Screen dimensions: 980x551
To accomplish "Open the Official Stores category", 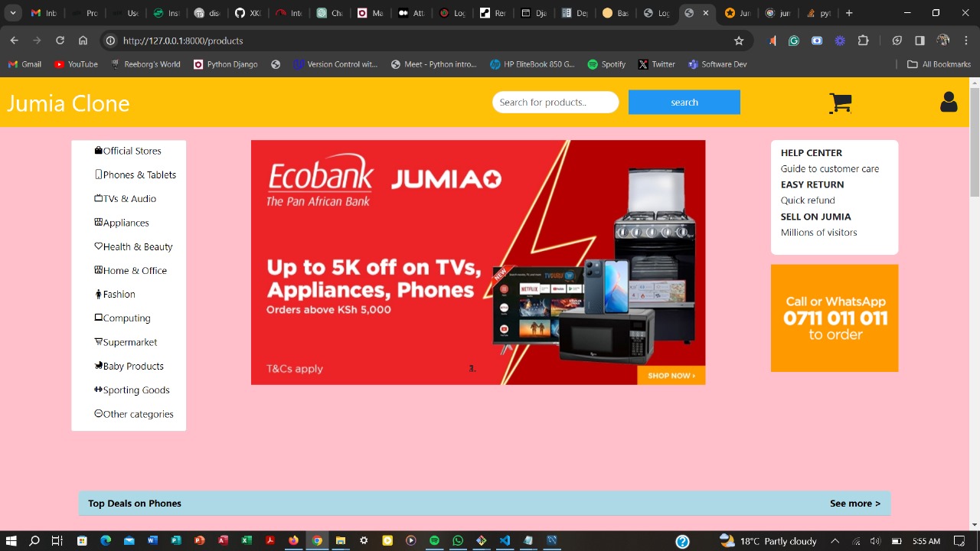I will [128, 151].
